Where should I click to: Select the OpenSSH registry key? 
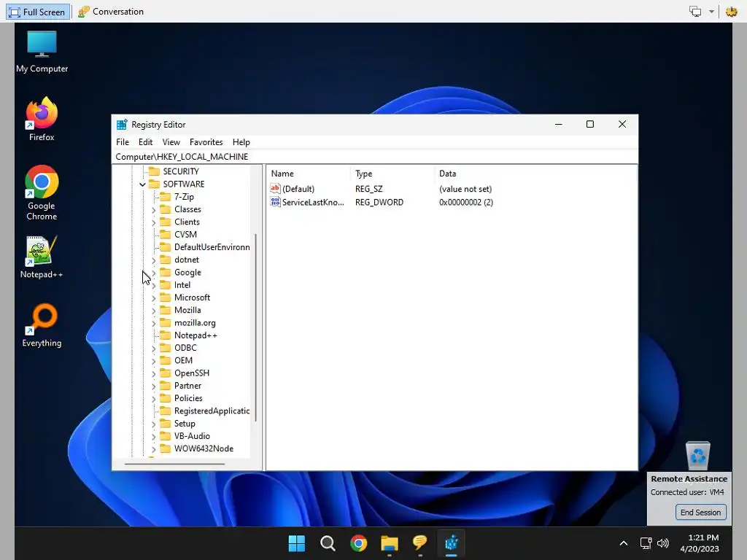pos(192,373)
